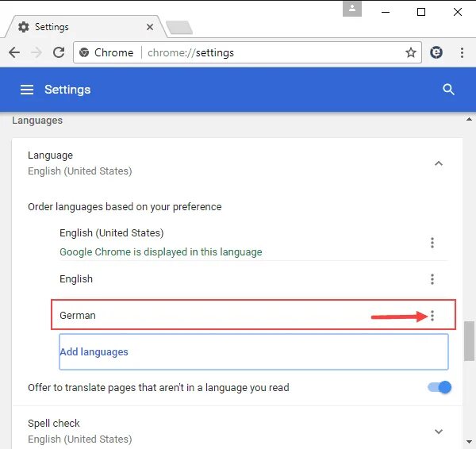Search settings with the magnifier icon
Viewport: 476px width, 449px height.
click(x=448, y=90)
